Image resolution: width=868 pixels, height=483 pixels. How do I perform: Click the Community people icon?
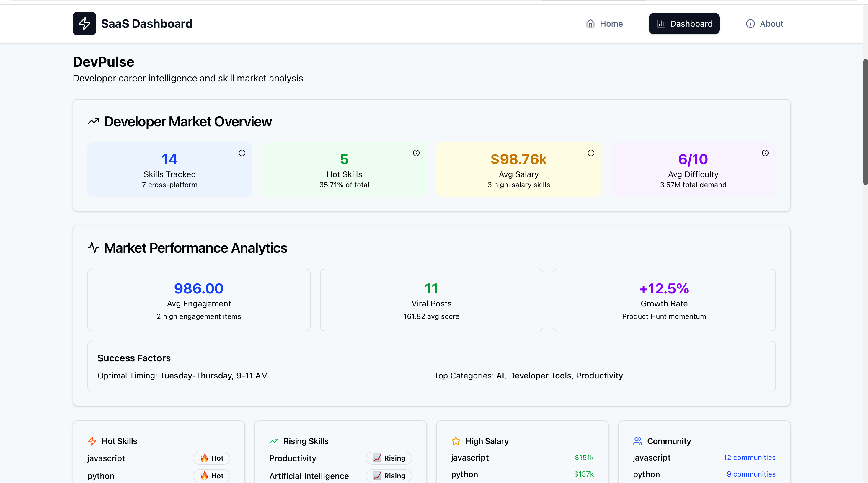(x=637, y=441)
